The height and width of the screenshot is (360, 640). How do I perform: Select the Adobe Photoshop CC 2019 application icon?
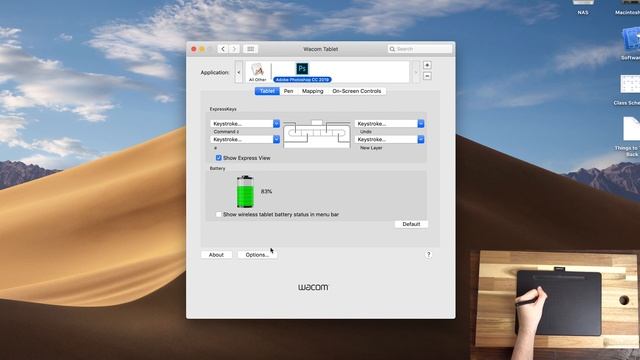[302, 72]
